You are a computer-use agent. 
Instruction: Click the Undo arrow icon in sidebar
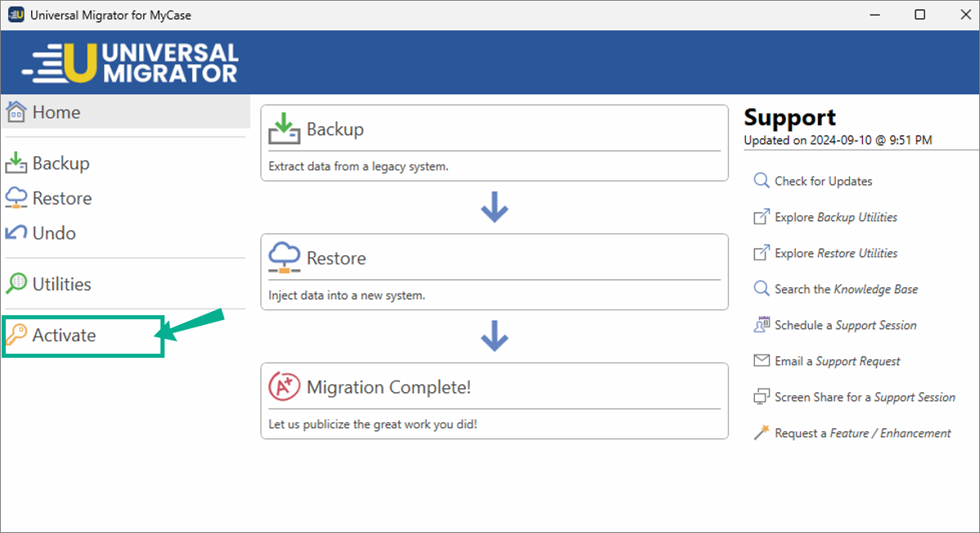tap(16, 233)
